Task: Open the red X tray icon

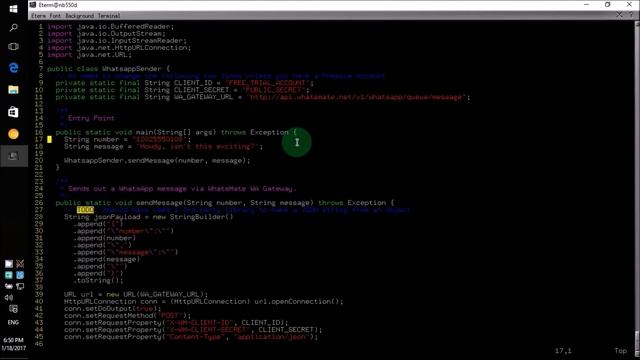Action: coord(20,264)
